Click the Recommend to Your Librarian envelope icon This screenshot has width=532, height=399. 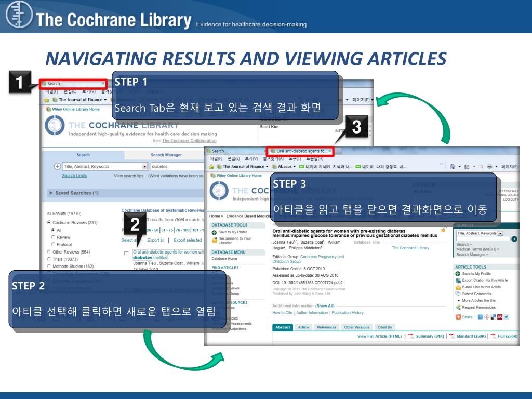tap(214, 240)
